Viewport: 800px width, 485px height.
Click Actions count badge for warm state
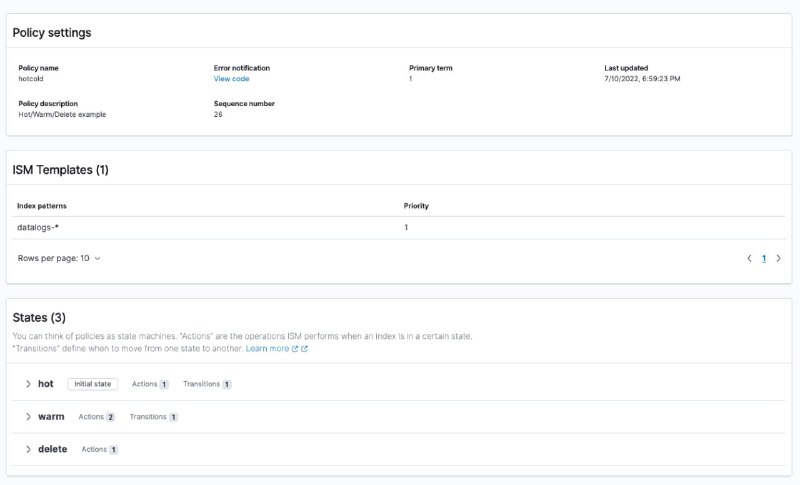pyautogui.click(x=110, y=417)
